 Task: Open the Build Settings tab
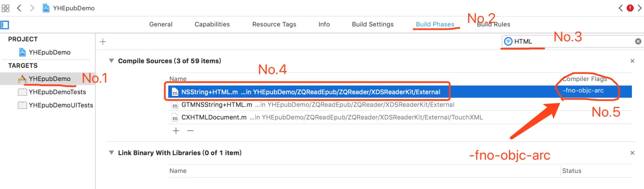click(x=373, y=24)
